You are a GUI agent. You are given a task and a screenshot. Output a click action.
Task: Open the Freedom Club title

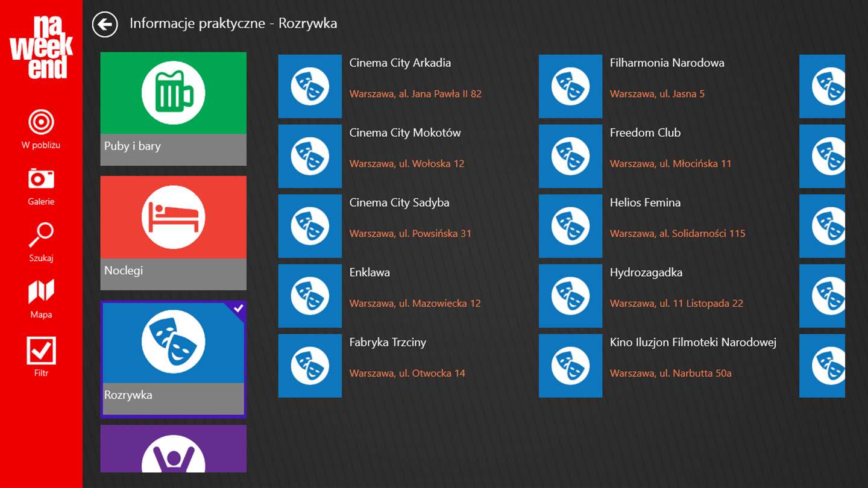[x=645, y=133]
